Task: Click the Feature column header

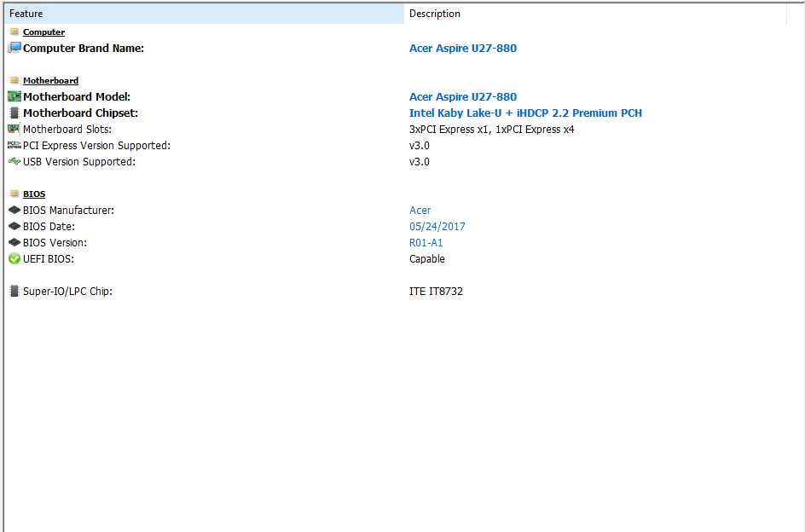Action: point(205,14)
